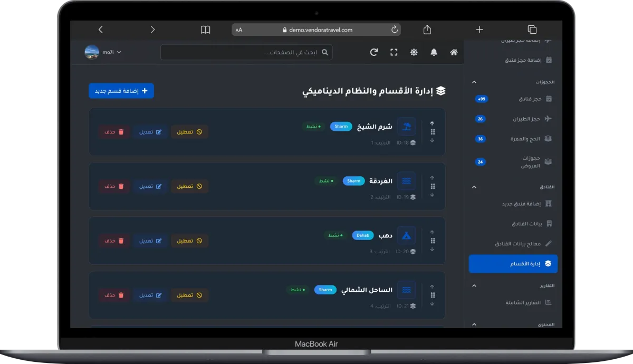Open a new tab with plus icon
Screen dimensions: 633x364
pos(479,30)
